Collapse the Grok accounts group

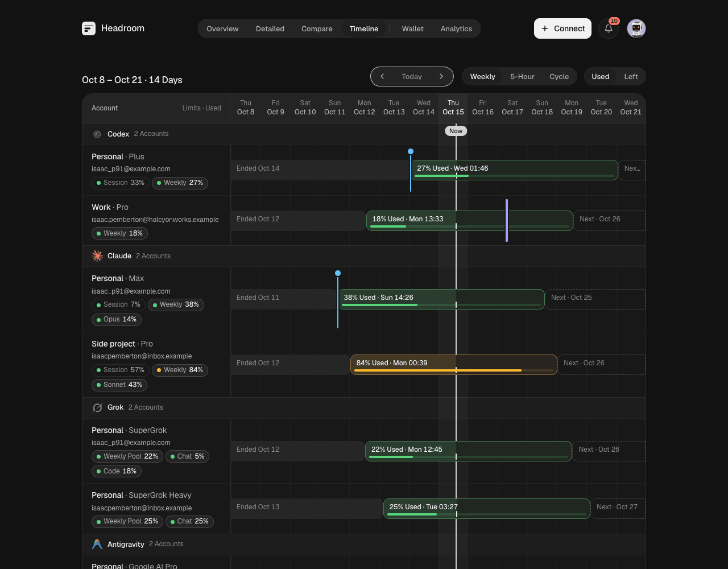pyautogui.click(x=364, y=407)
